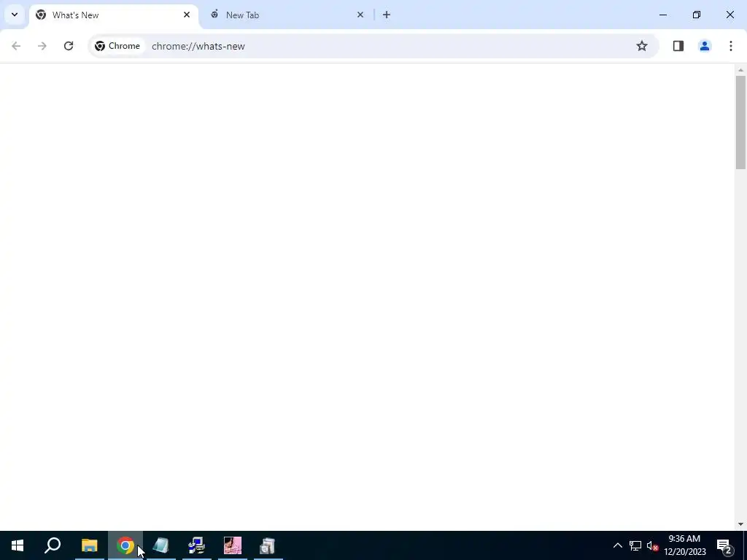The width and height of the screenshot is (747, 560).
Task: Open the Windows Start menu
Action: click(18, 545)
